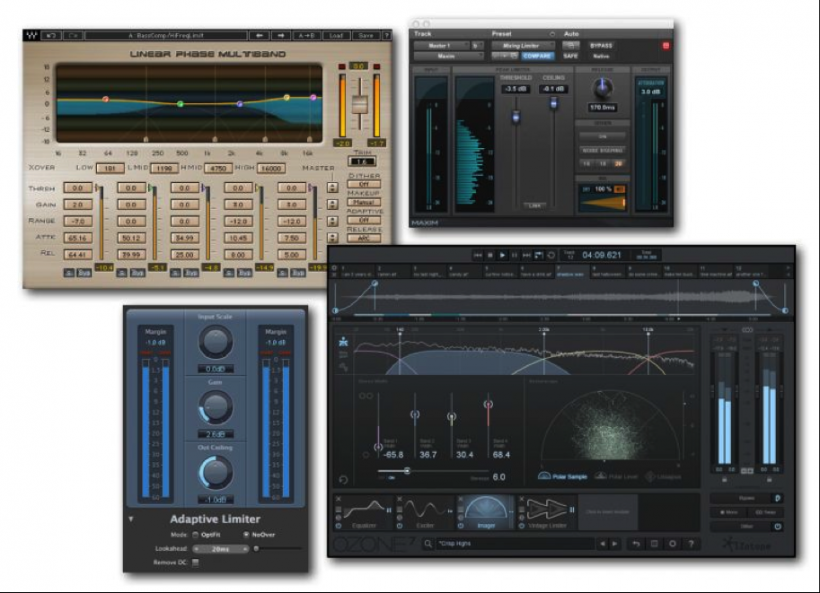Select the Vintage Limiter module in Ozone

(547, 512)
